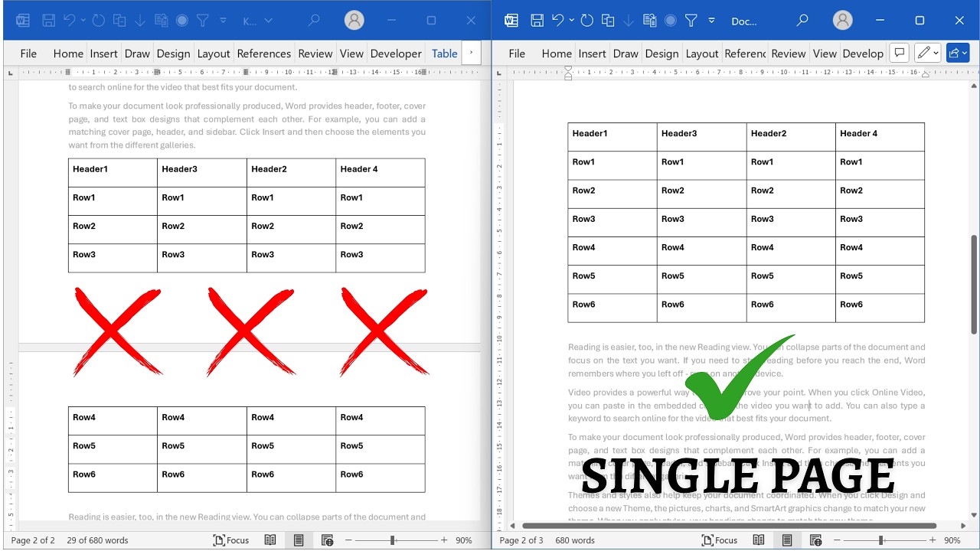Open the Undo history dropdown arrow

(x=83, y=21)
